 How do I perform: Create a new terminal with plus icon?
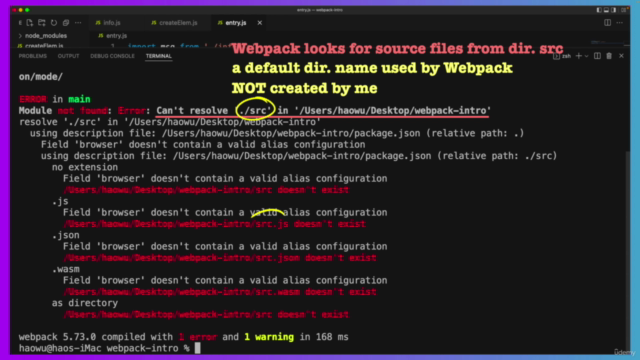[x=578, y=56]
